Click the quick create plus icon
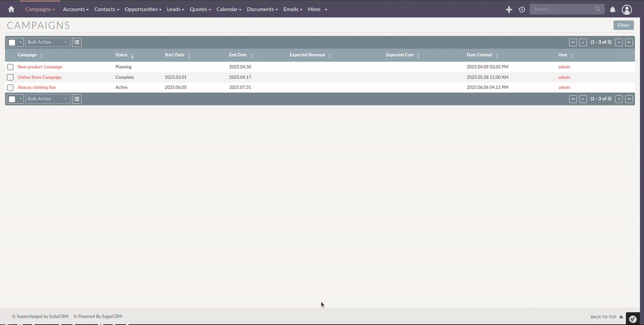The image size is (644, 325). [508, 9]
